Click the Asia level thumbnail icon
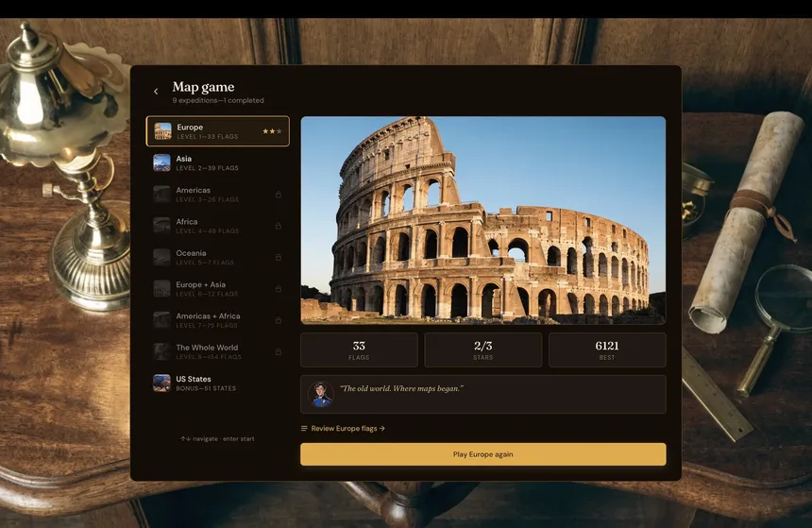 [162, 162]
